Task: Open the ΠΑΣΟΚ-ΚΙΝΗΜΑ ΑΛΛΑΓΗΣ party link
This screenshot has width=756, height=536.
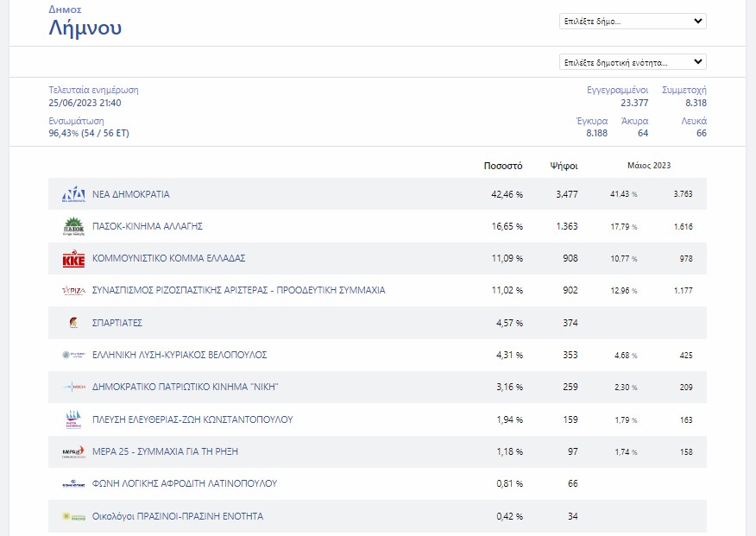Action: [148, 226]
